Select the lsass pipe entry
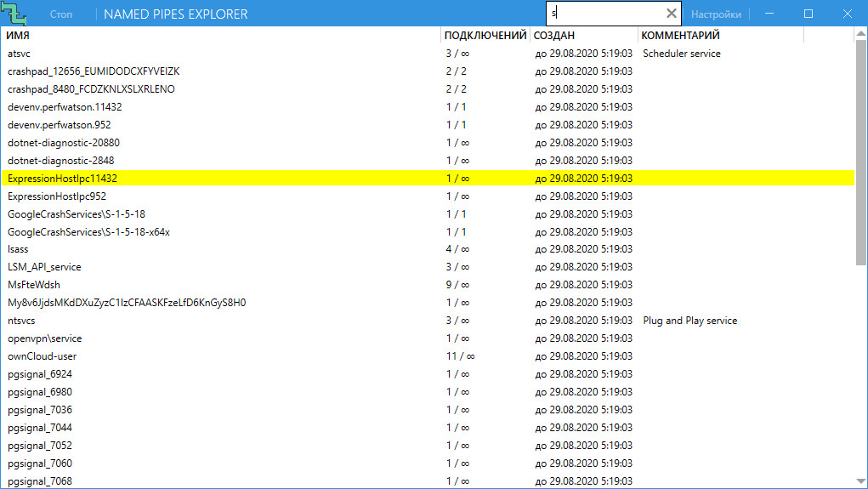868x489 pixels. click(428, 248)
